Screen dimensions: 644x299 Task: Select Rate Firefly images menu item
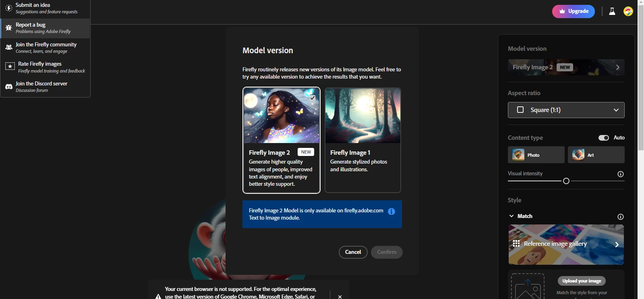coord(46,67)
